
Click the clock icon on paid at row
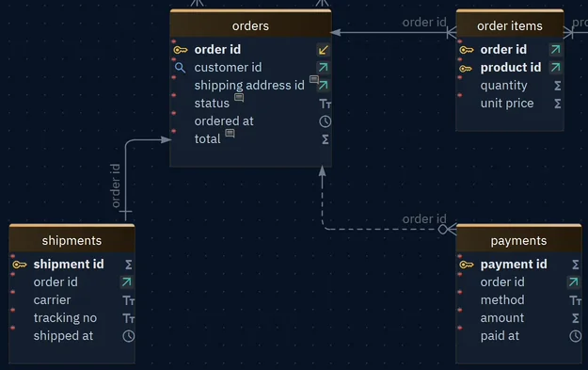[575, 336]
